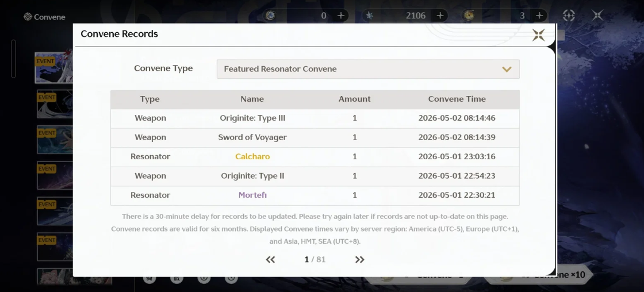Click the Originite: Type II entry

coord(252,176)
